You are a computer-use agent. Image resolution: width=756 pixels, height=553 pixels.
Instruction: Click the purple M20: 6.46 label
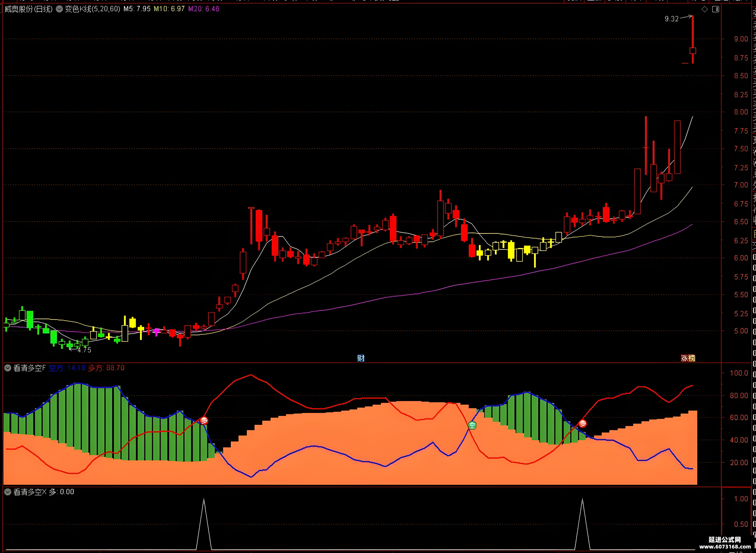coord(204,9)
